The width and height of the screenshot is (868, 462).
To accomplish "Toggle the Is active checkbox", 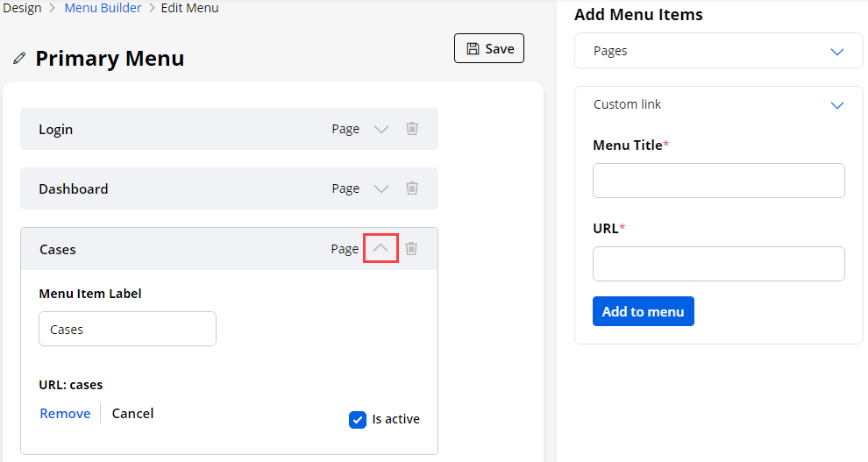I will [x=358, y=420].
